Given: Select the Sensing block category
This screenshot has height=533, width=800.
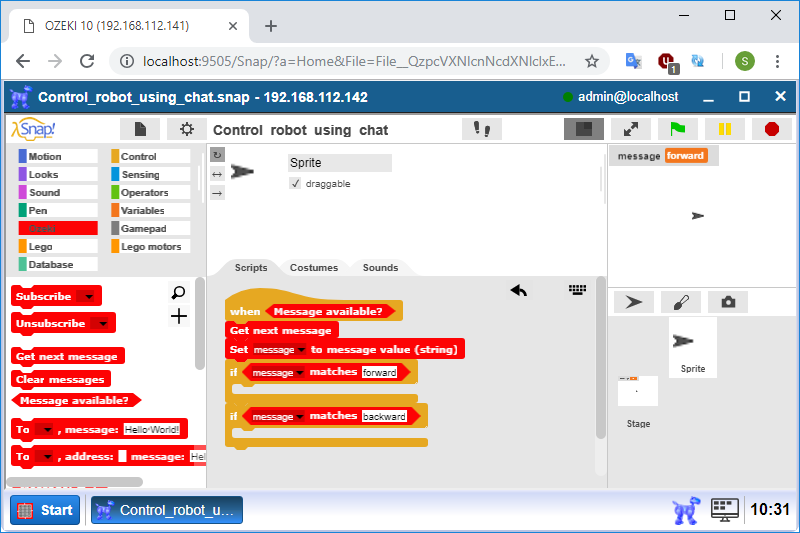Looking at the screenshot, I should click(151, 174).
